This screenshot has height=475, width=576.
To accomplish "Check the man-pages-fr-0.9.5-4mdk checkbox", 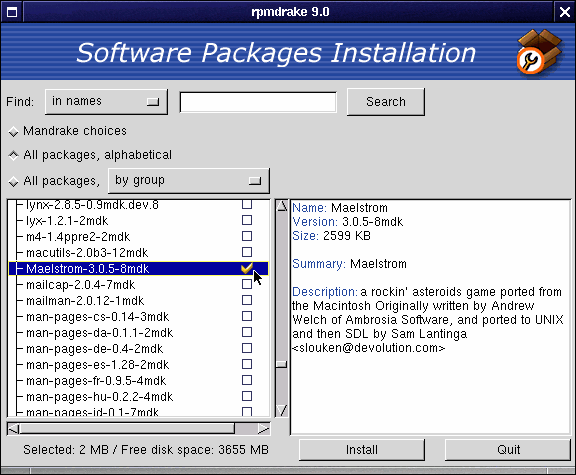I will coord(247,380).
